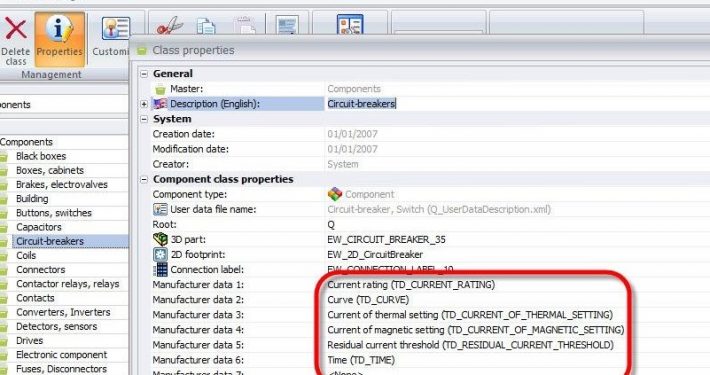710x375 pixels.
Task: Expand the Description (English) row
Action: [x=144, y=104]
